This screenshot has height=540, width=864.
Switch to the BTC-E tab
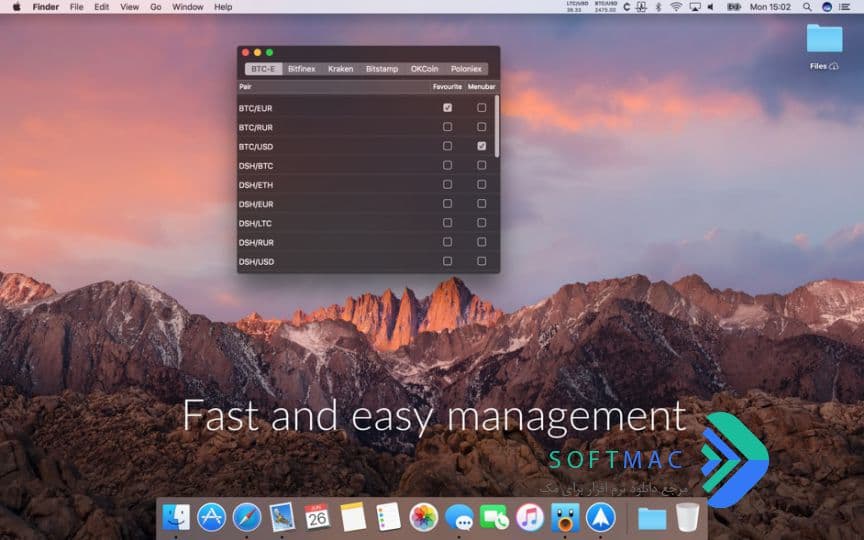point(263,69)
